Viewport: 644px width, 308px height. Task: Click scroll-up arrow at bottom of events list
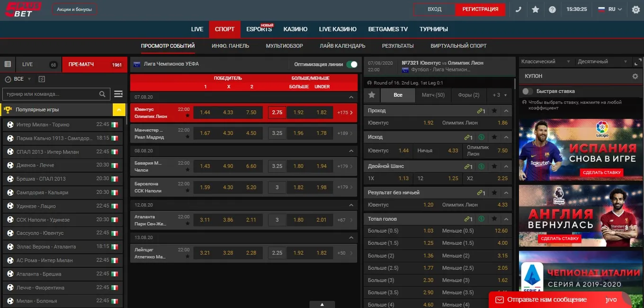click(x=322, y=304)
